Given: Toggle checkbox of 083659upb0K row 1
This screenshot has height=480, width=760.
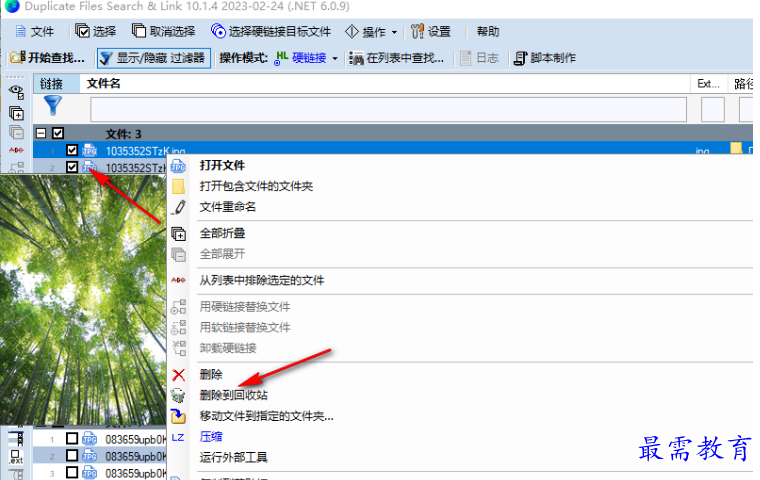Looking at the screenshot, I should [72, 439].
